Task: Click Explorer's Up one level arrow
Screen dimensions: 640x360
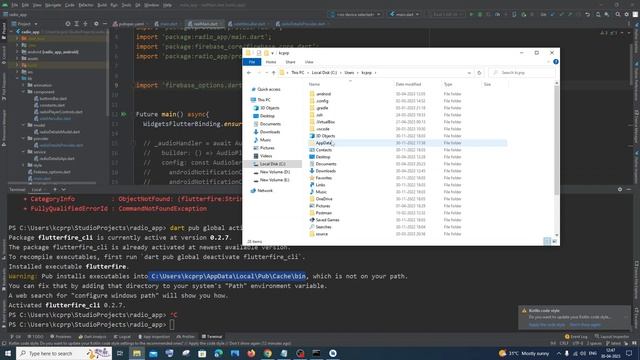Action: coord(273,73)
